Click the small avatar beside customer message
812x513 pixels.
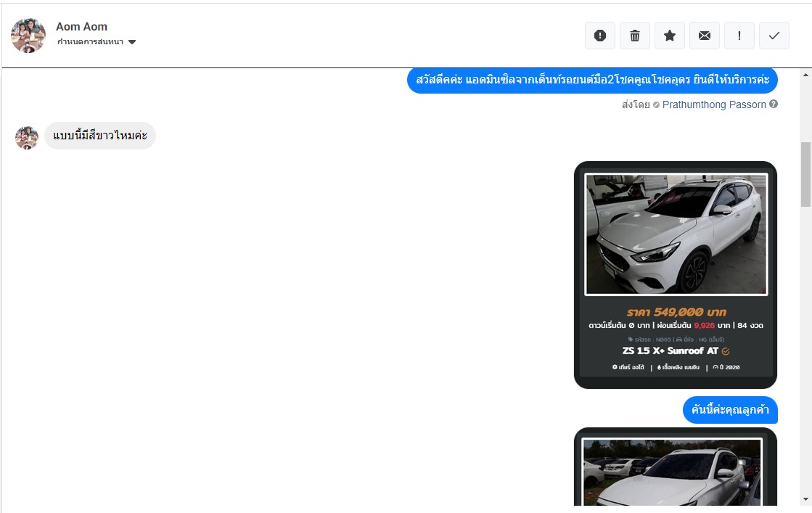click(x=27, y=138)
